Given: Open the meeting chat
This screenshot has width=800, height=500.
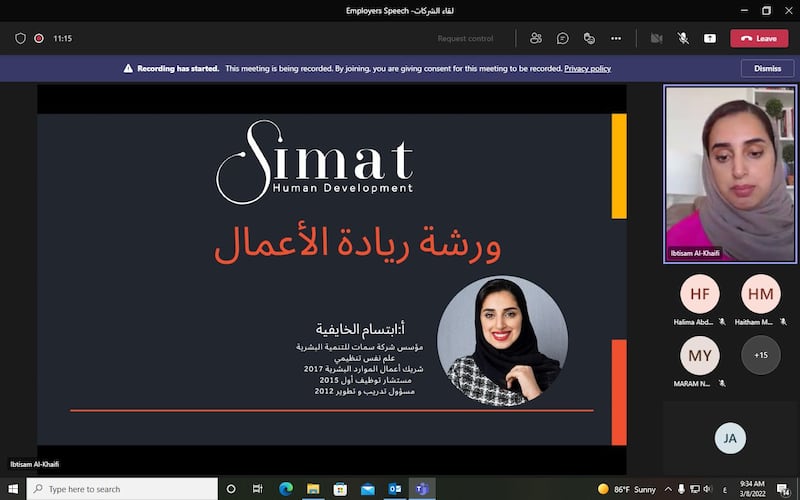Looking at the screenshot, I should point(563,38).
